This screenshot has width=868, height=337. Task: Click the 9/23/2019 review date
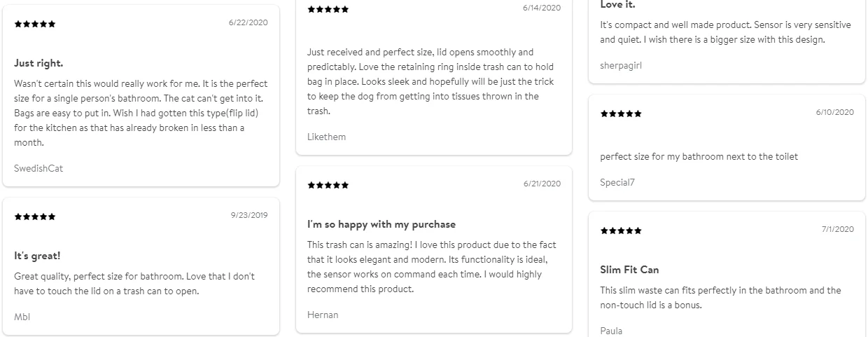pyautogui.click(x=249, y=215)
